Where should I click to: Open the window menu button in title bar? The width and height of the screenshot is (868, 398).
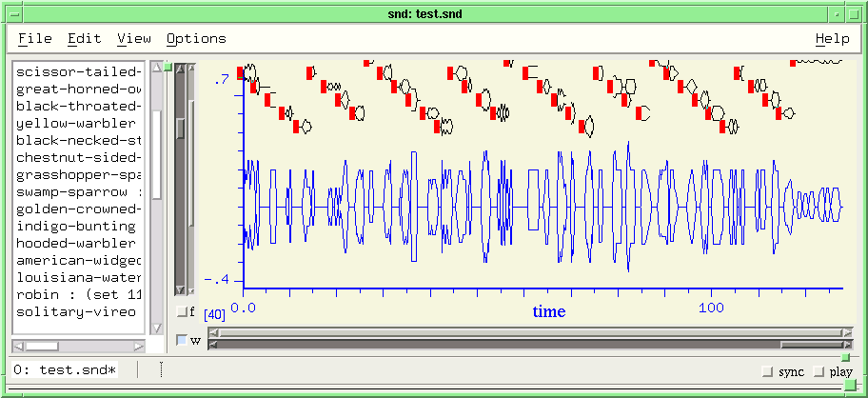[15, 14]
